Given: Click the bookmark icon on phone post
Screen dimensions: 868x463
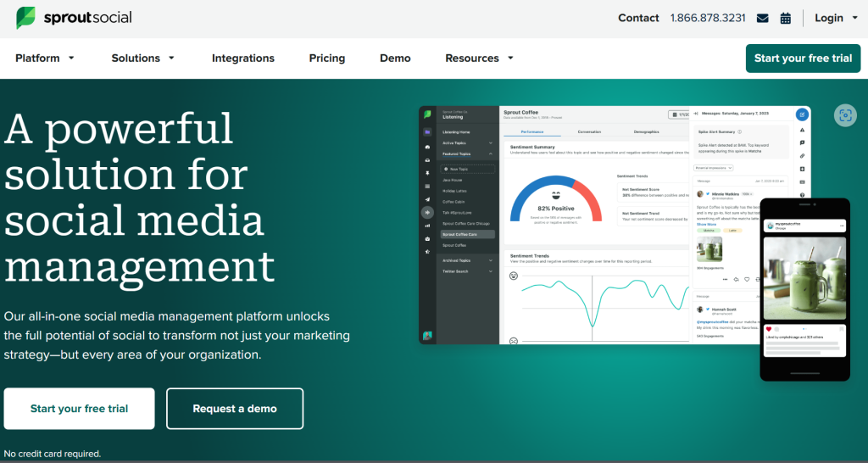Looking at the screenshot, I should pos(842,329).
